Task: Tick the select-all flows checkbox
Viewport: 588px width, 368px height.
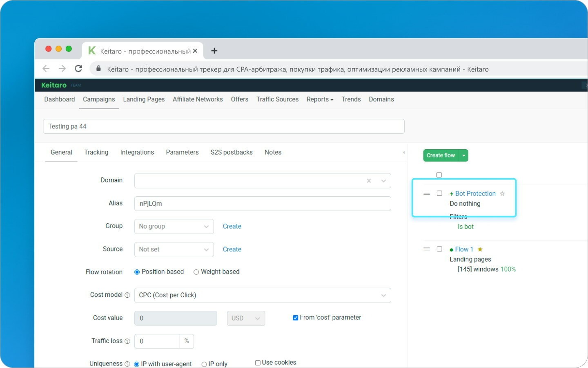Action: tap(439, 175)
